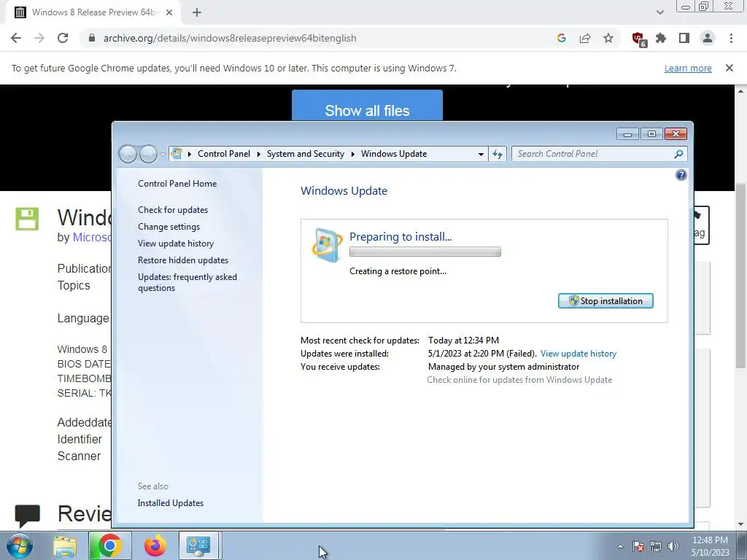747x560 pixels.
Task: Open Windows Update help icon
Action: point(681,175)
